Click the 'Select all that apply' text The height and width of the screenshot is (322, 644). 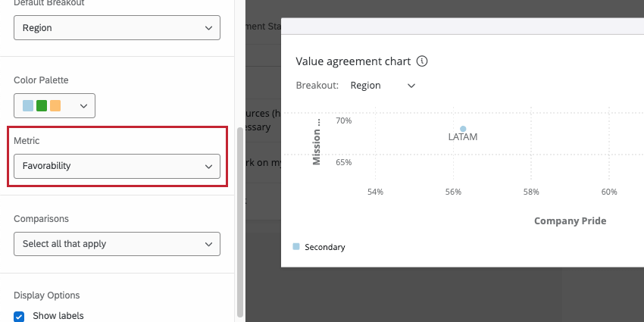(x=64, y=244)
